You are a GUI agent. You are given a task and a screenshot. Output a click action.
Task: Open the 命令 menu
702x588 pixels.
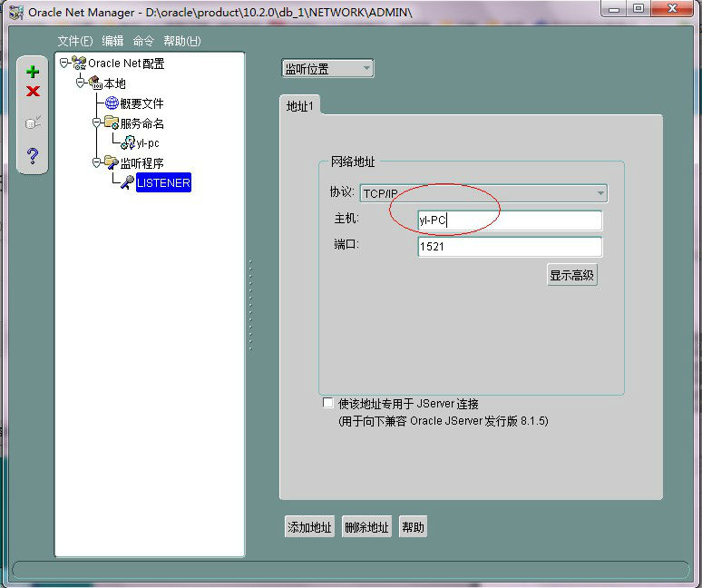143,41
